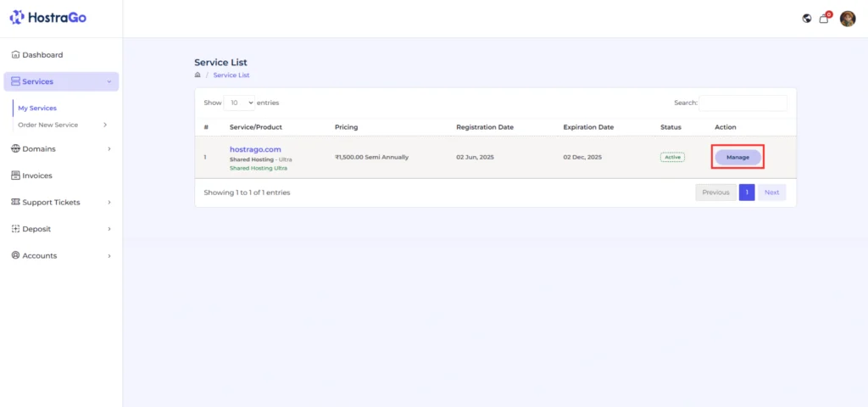
Task: Focus the Search input field
Action: pos(743,103)
